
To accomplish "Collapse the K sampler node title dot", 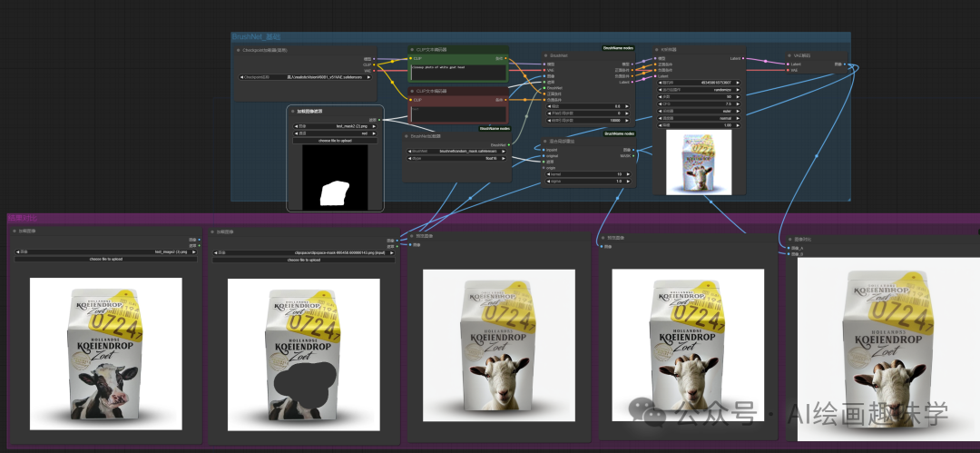I will [x=658, y=49].
